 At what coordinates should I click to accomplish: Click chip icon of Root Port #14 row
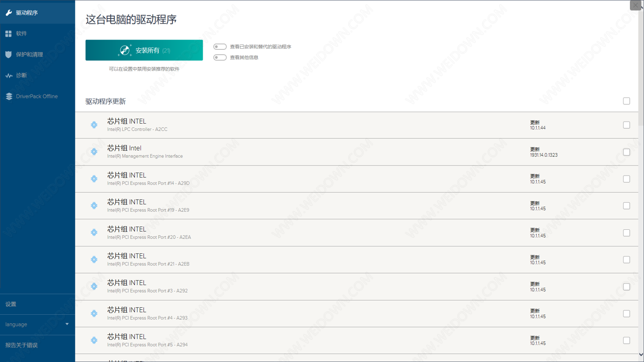pos(94,178)
